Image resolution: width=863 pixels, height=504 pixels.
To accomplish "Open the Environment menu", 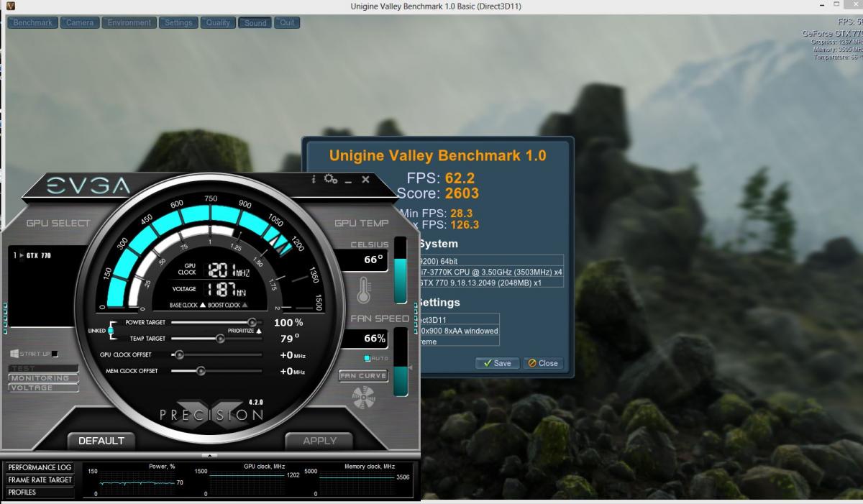I will (x=129, y=22).
